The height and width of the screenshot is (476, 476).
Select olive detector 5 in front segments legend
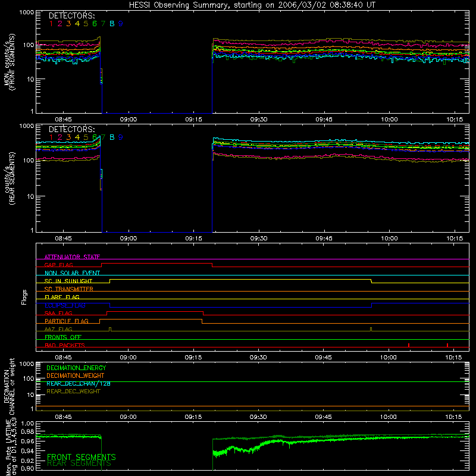pos(86,24)
